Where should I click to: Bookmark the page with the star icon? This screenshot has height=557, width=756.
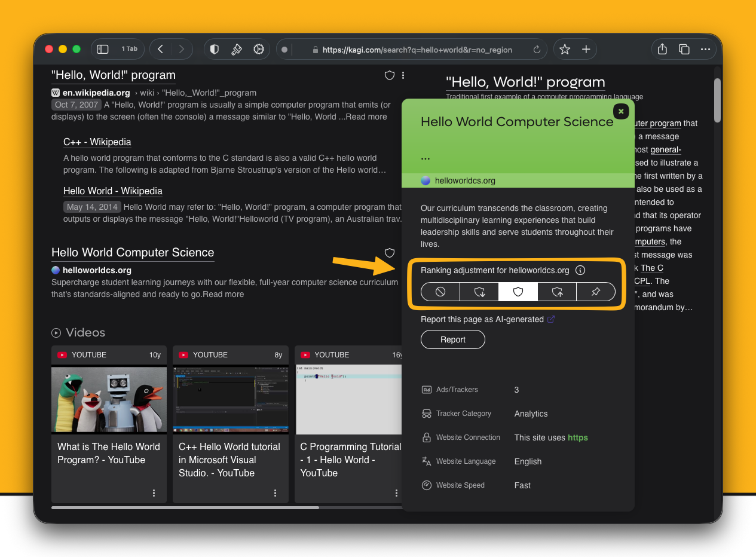565,50
